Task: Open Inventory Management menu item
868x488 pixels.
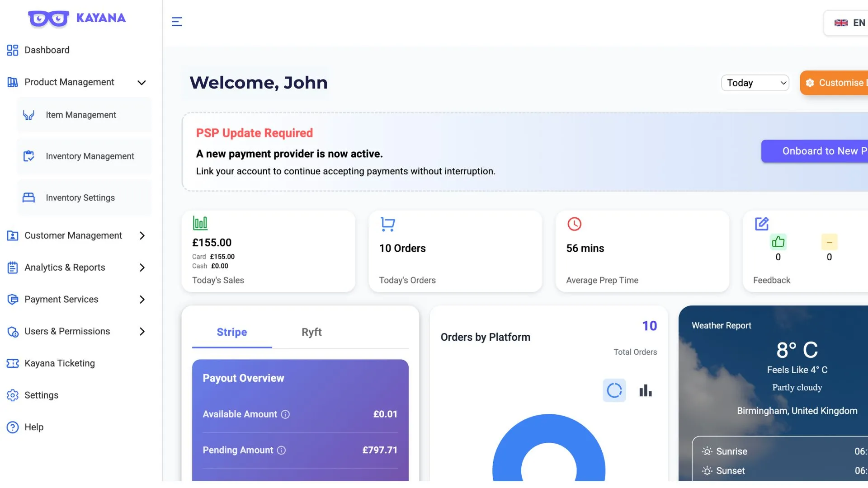Action: click(x=84, y=156)
